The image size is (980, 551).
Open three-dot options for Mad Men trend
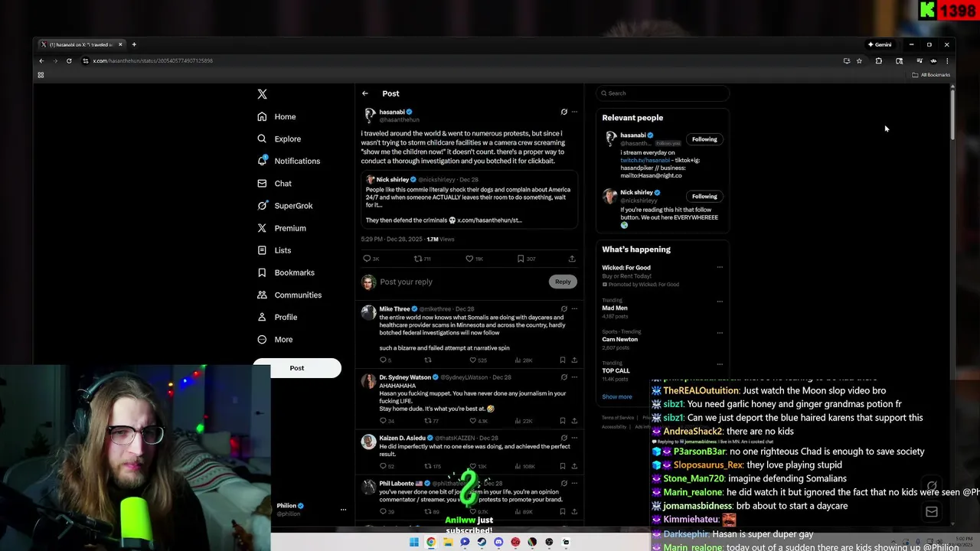coord(720,302)
